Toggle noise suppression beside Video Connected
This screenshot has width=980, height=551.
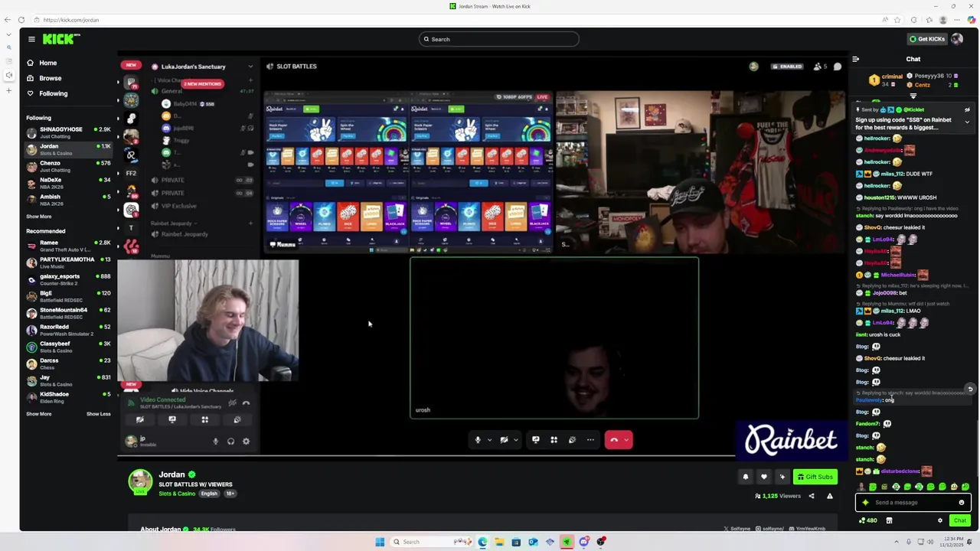232,403
